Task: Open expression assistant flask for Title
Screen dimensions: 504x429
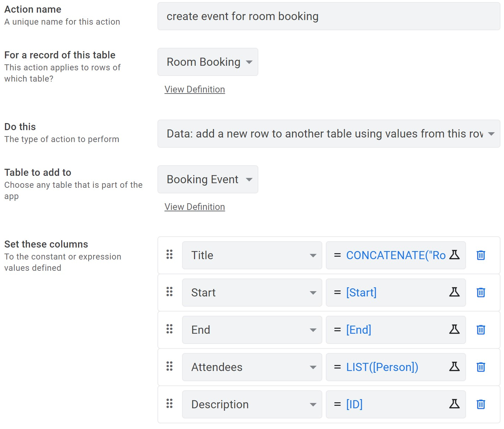Action: 454,255
